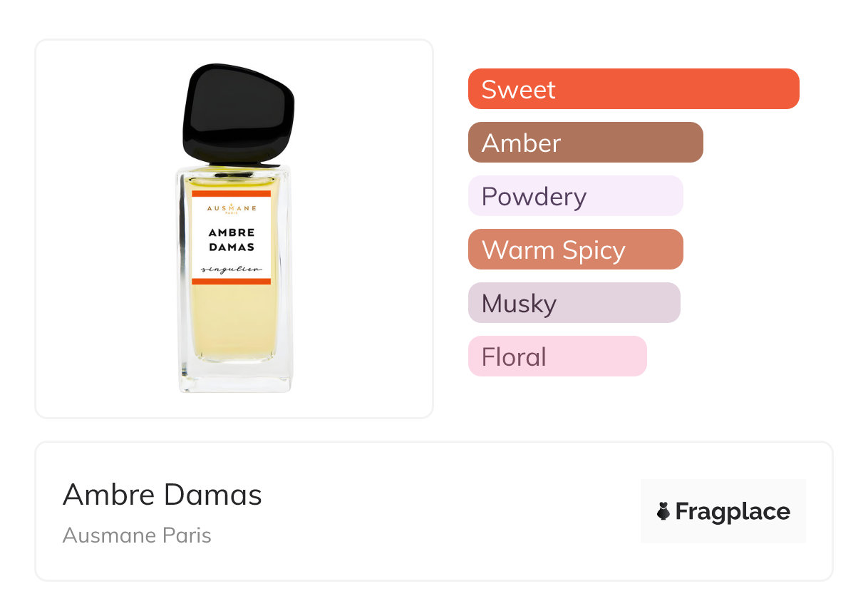The height and width of the screenshot is (616, 868).
Task: Click the bottom orange stripe on the label
Action: (x=232, y=282)
